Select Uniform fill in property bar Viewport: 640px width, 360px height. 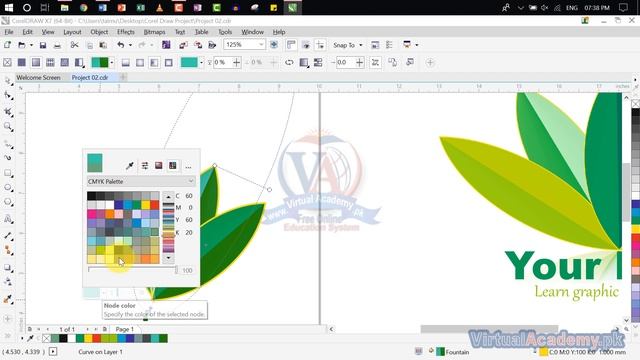[x=22, y=62]
